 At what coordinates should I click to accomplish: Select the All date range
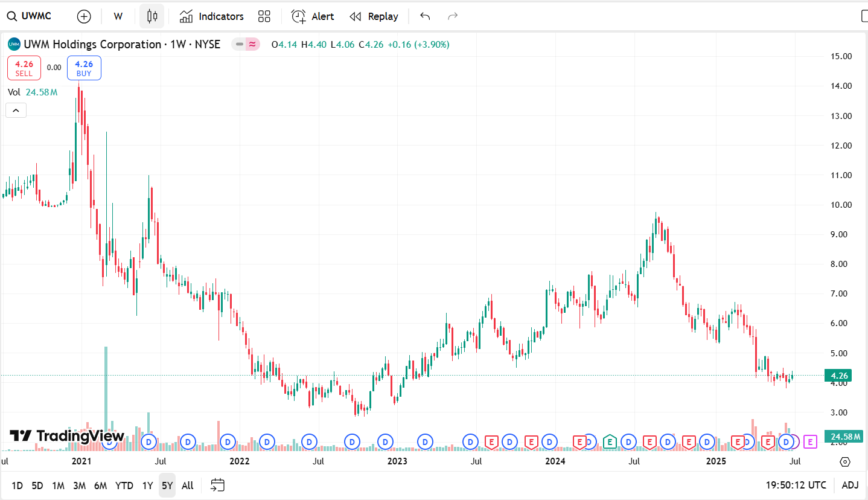click(188, 486)
